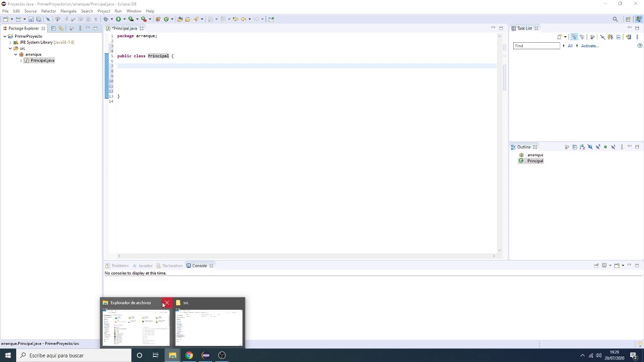Click the Open Perspective icon
This screenshot has height=362, width=644.
(628, 19)
